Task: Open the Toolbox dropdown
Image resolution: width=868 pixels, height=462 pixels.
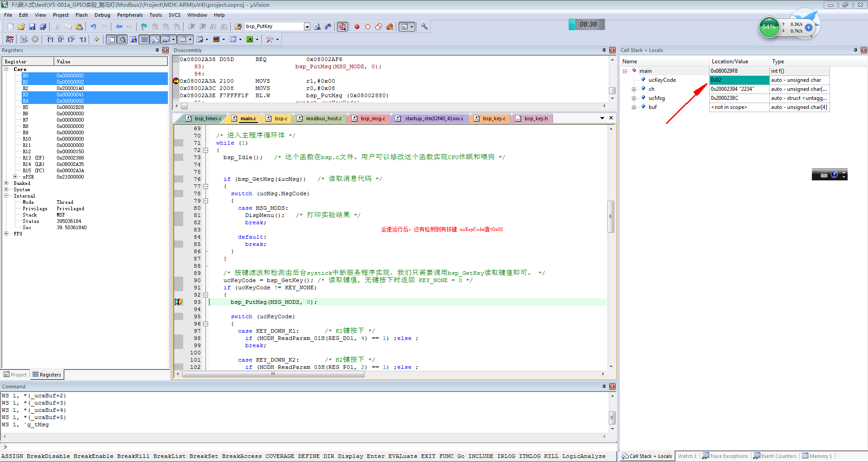Action: tap(277, 39)
